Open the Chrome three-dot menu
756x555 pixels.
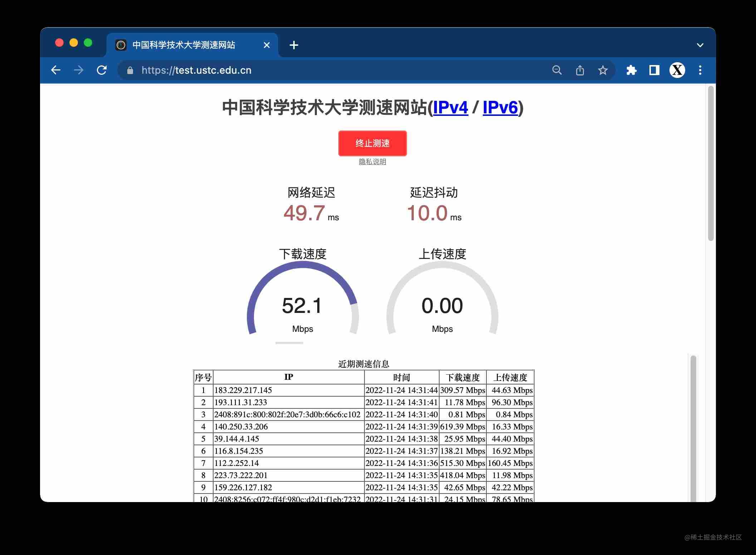(700, 70)
